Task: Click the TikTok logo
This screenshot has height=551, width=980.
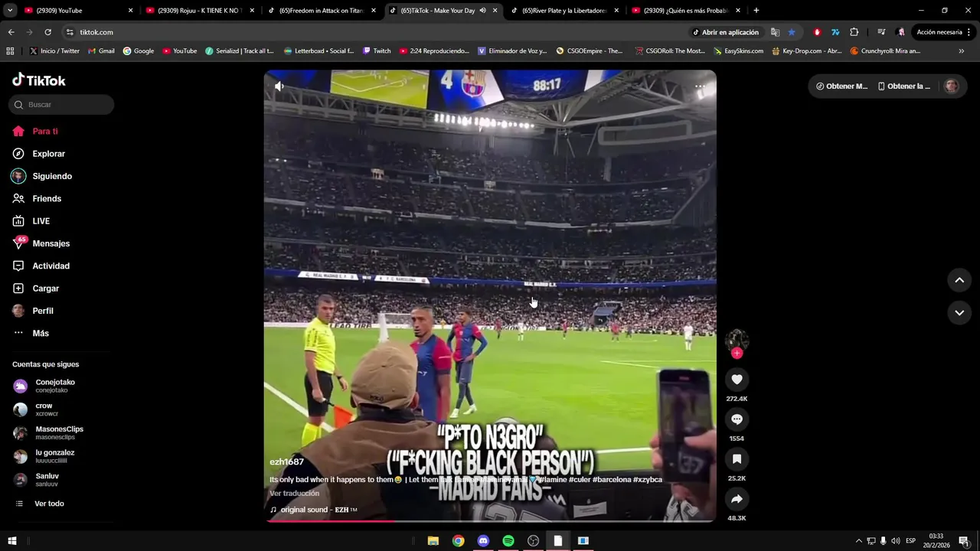Action: 39,80
